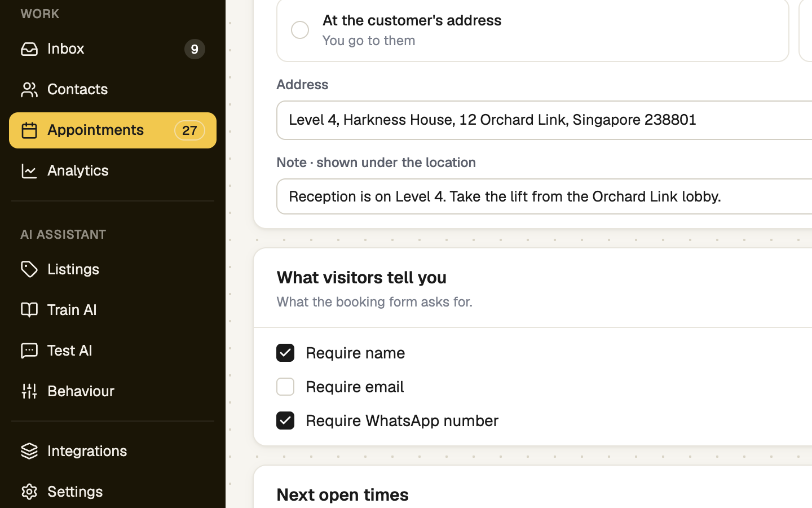Open the Inbox section

(113, 49)
